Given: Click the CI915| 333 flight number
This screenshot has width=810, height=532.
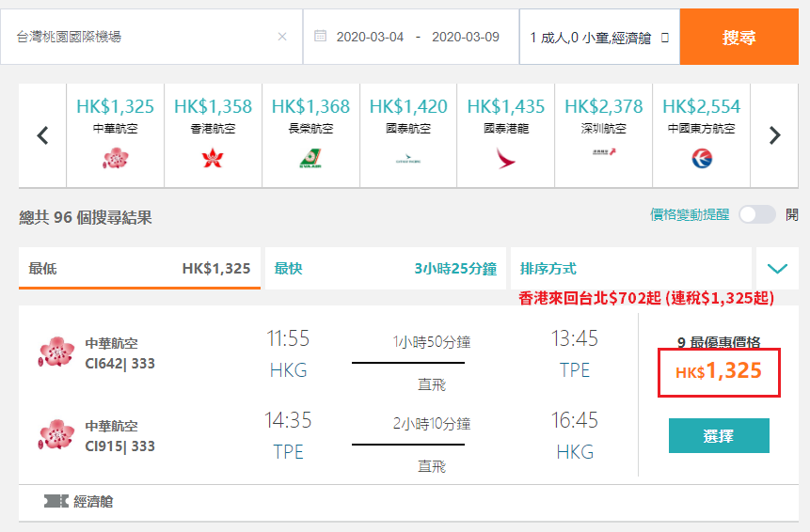Looking at the screenshot, I should pyautogui.click(x=119, y=446).
